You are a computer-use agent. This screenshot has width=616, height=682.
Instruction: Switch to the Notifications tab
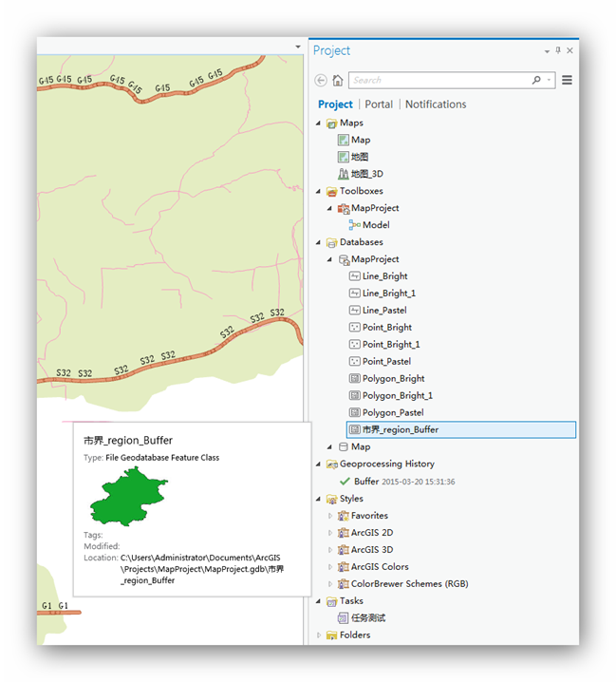click(x=436, y=104)
